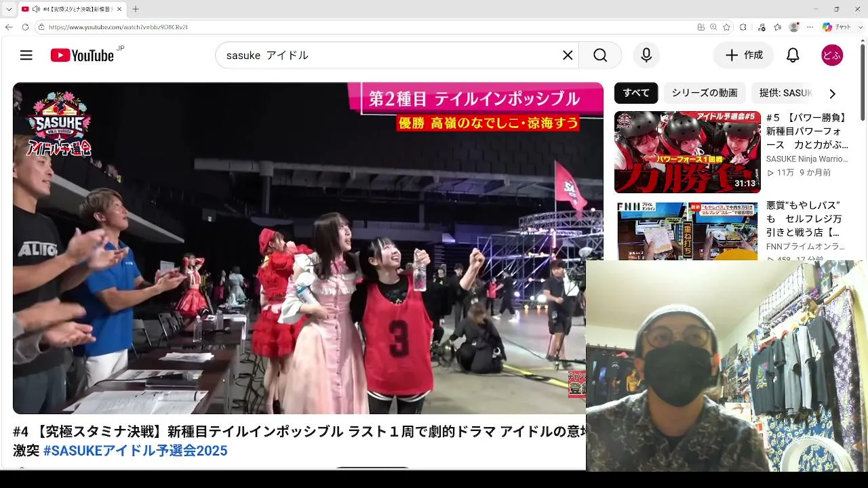
Task: Click the #SASUKEアイドル予選会2025 hashtag
Action: tap(136, 451)
